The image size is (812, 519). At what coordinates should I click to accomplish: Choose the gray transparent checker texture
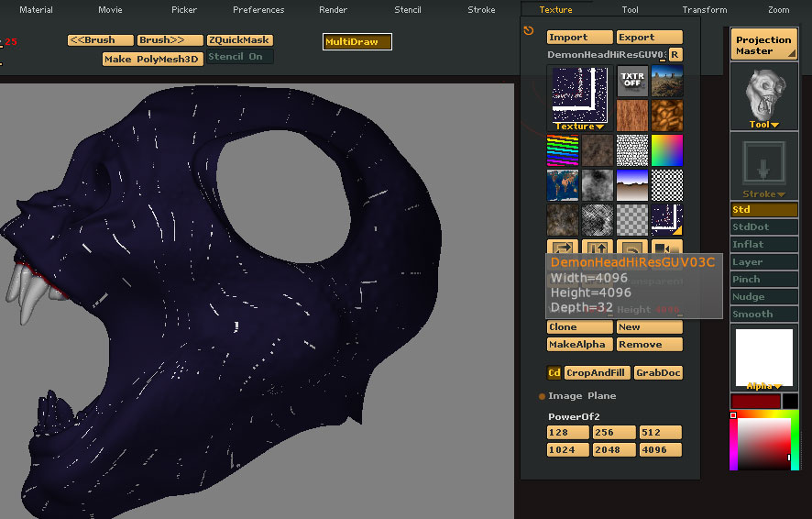pyautogui.click(x=632, y=220)
